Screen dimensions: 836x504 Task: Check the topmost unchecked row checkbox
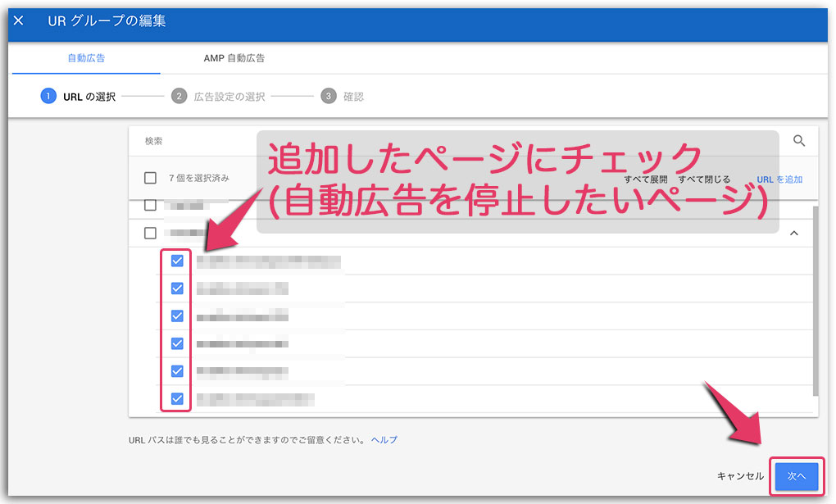pos(148,204)
